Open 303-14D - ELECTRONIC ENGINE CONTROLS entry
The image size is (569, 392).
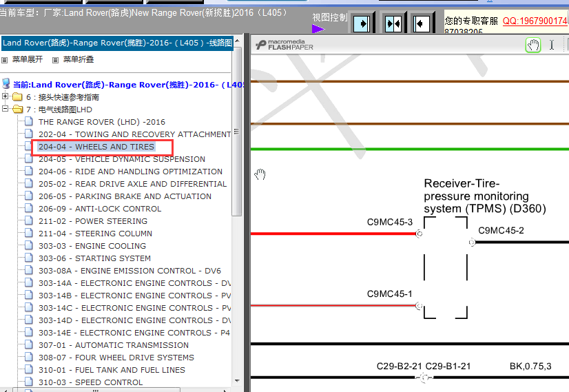[x=134, y=320]
